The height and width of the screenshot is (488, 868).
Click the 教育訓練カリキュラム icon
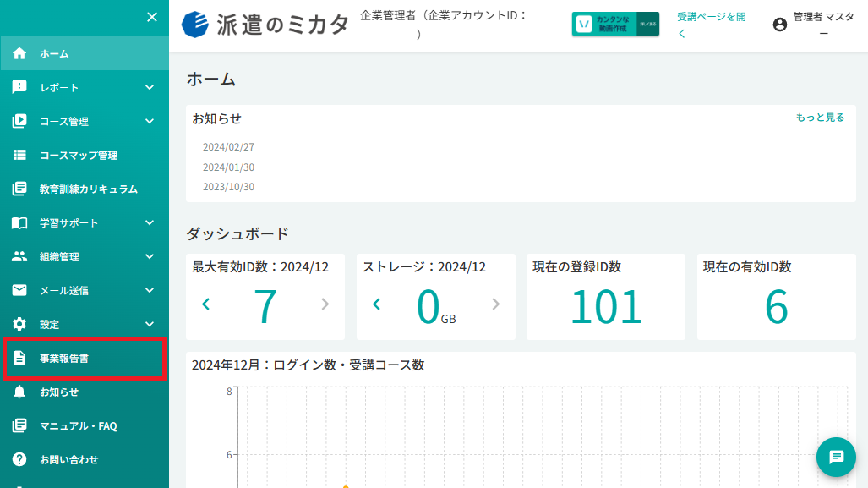(x=19, y=189)
